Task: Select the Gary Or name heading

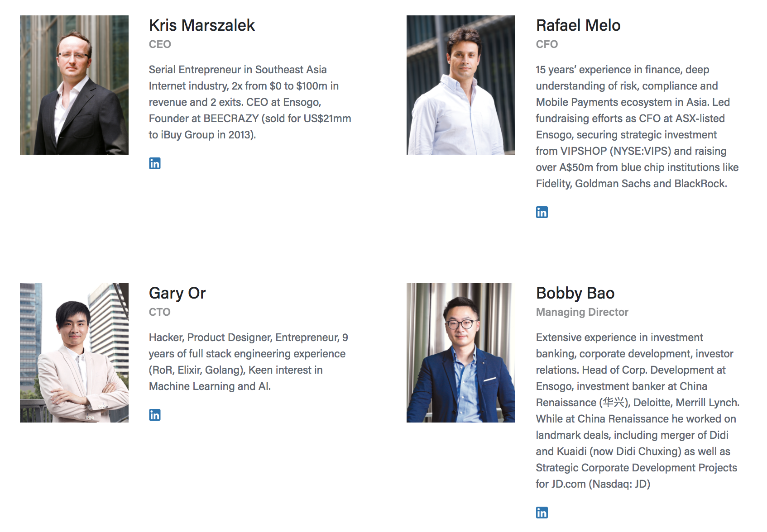Action: click(x=177, y=293)
